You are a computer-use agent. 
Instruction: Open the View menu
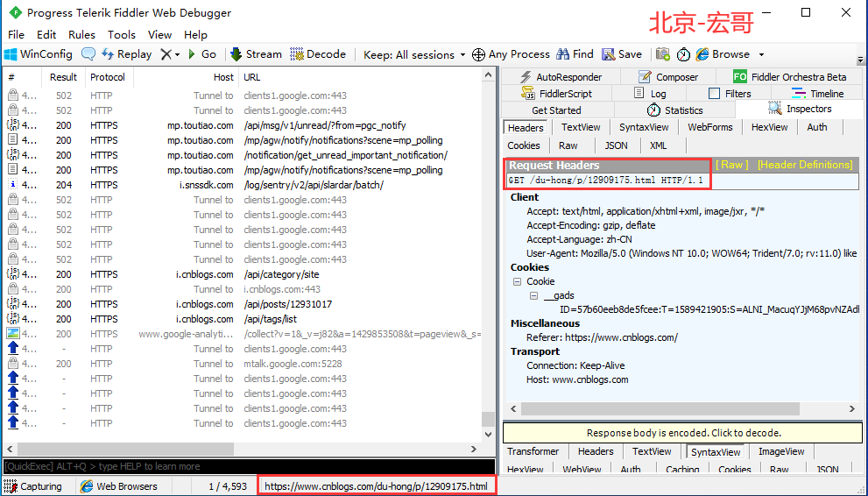pyautogui.click(x=160, y=34)
